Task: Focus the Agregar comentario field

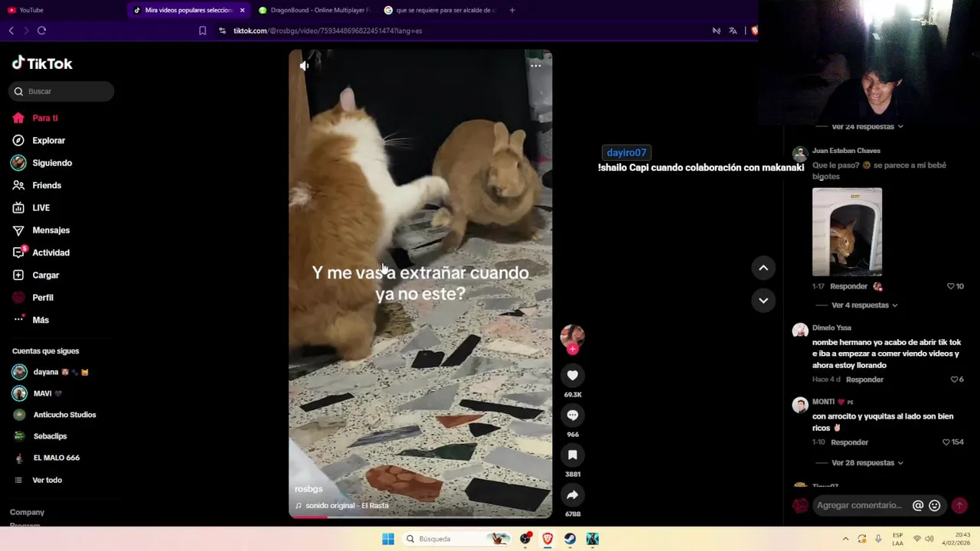Action: point(861,505)
